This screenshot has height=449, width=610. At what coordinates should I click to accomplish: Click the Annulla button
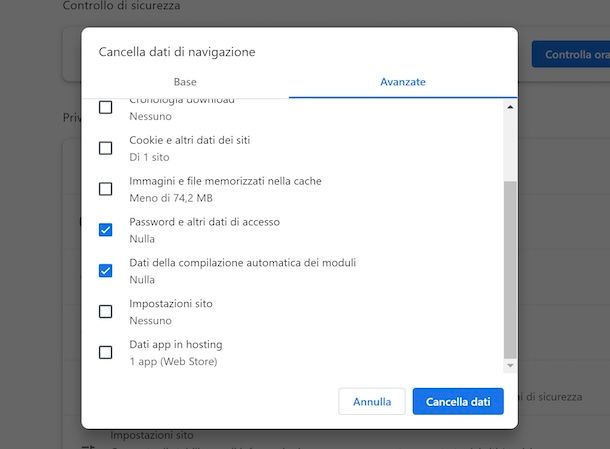tap(372, 402)
